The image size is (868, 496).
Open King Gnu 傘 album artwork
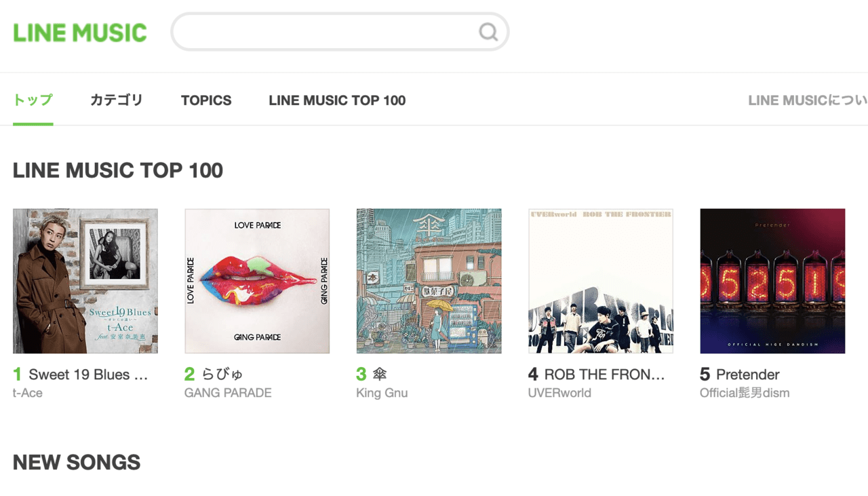pos(429,281)
